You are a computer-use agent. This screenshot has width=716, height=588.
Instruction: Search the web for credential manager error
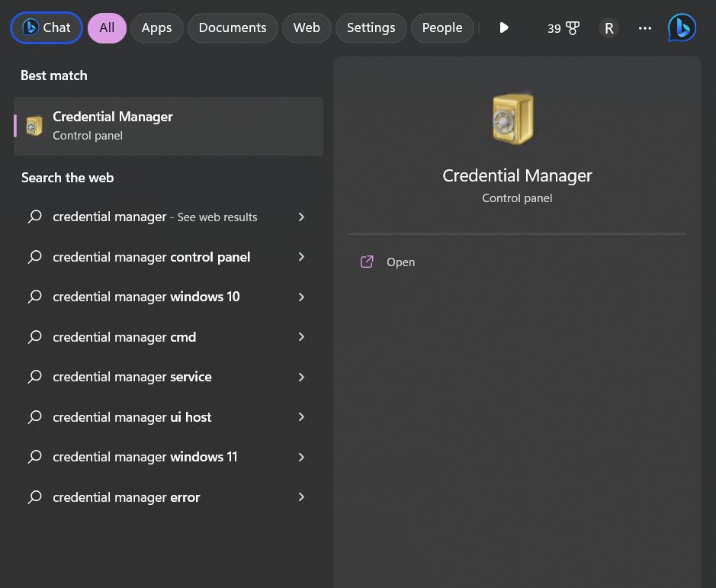pos(126,497)
